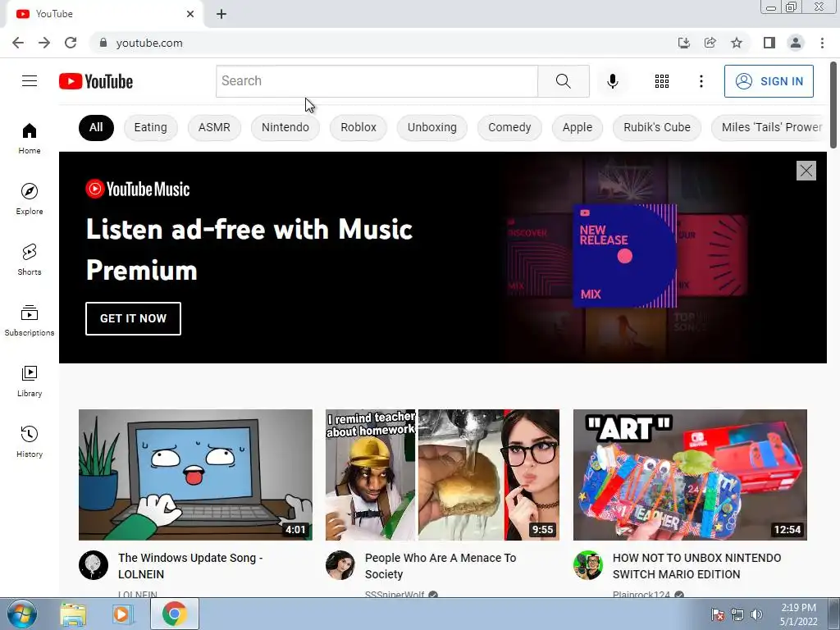
Task: Click the SIGN IN button
Action: click(x=769, y=81)
